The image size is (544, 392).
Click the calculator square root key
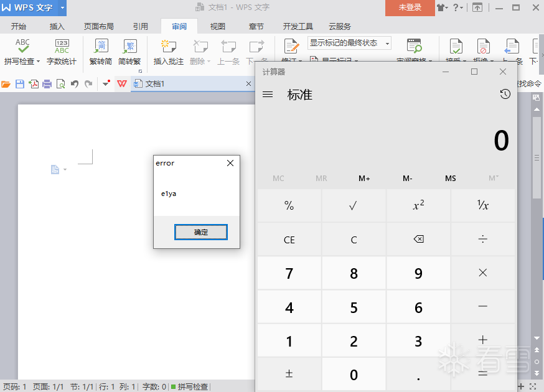(x=354, y=205)
